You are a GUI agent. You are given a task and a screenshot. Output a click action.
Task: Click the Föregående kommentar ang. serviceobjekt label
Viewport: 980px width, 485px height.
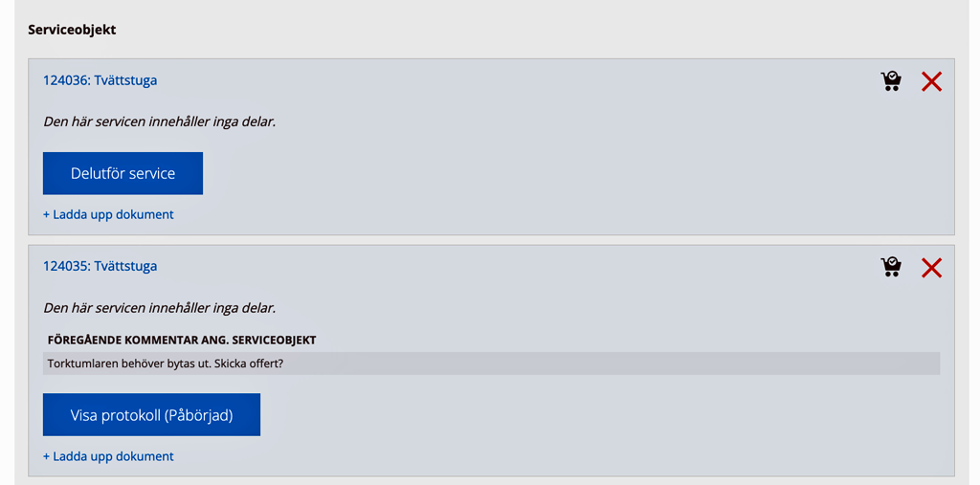(182, 341)
